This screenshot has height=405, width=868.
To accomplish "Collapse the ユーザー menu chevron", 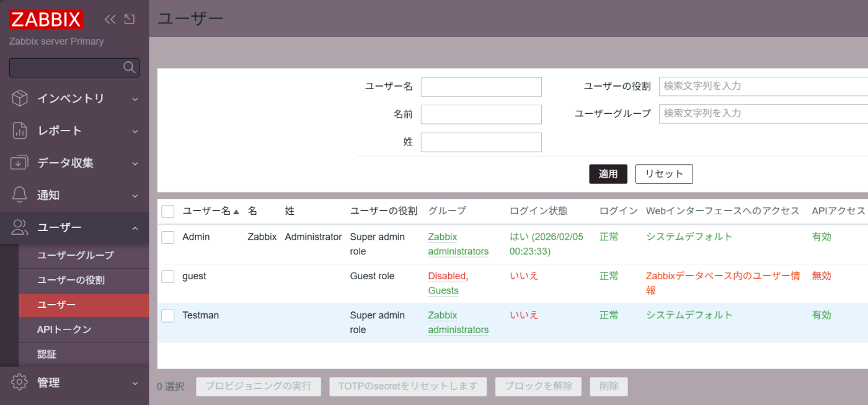I will click(x=135, y=228).
